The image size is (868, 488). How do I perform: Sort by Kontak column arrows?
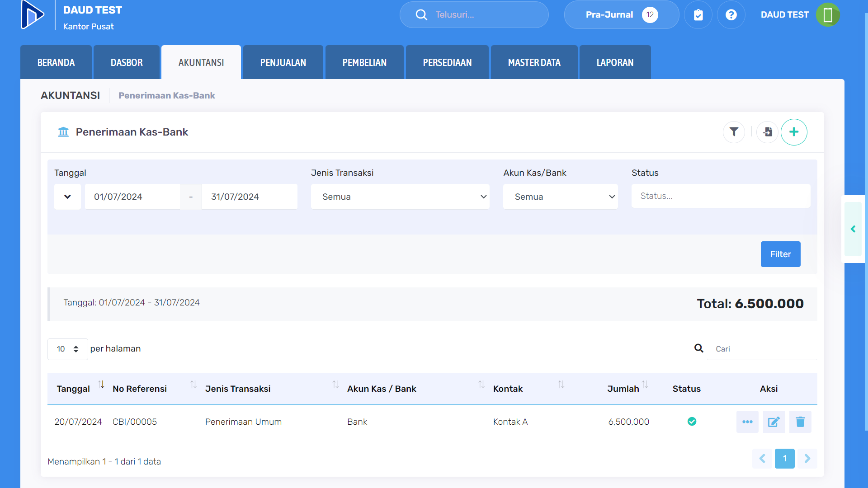(x=561, y=385)
